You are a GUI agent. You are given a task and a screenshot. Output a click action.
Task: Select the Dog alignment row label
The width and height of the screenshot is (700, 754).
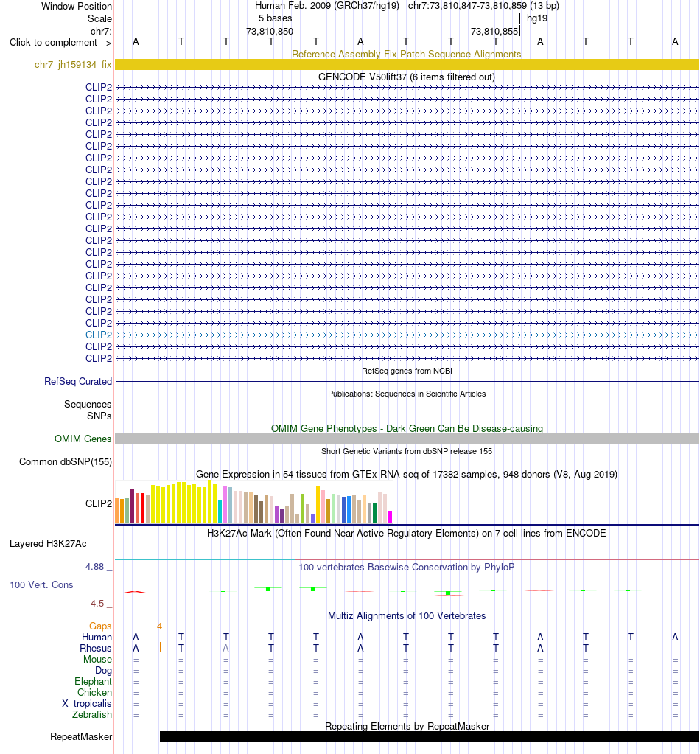103,670
